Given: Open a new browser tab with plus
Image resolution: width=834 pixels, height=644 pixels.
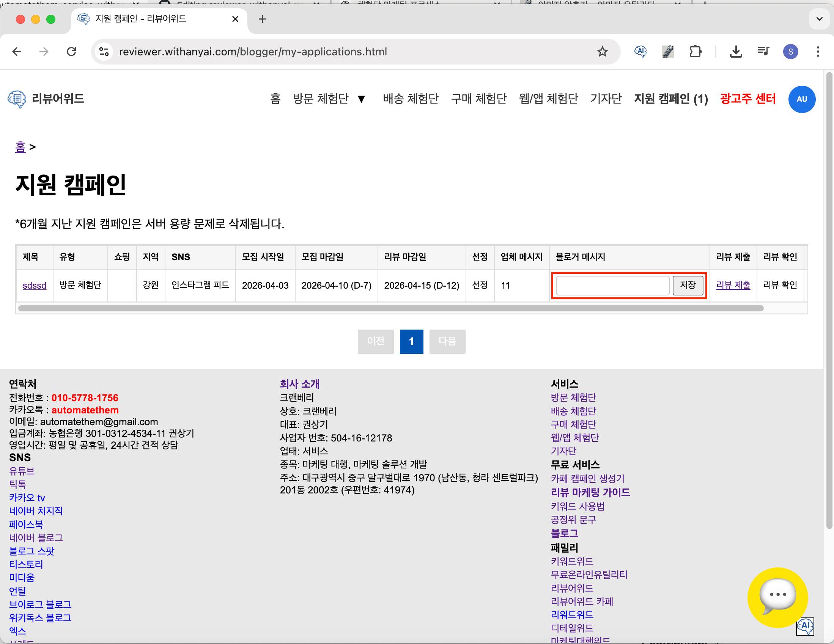Looking at the screenshot, I should (x=262, y=19).
